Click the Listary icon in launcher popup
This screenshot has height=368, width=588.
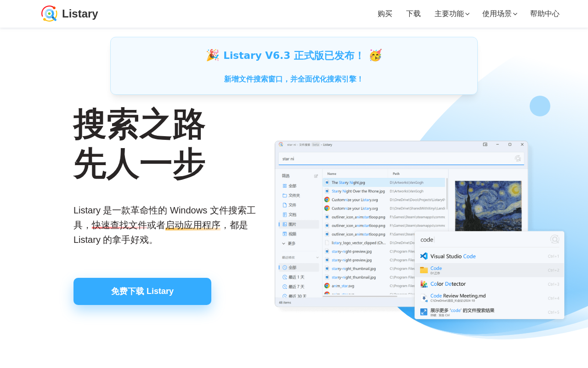[x=554, y=240]
